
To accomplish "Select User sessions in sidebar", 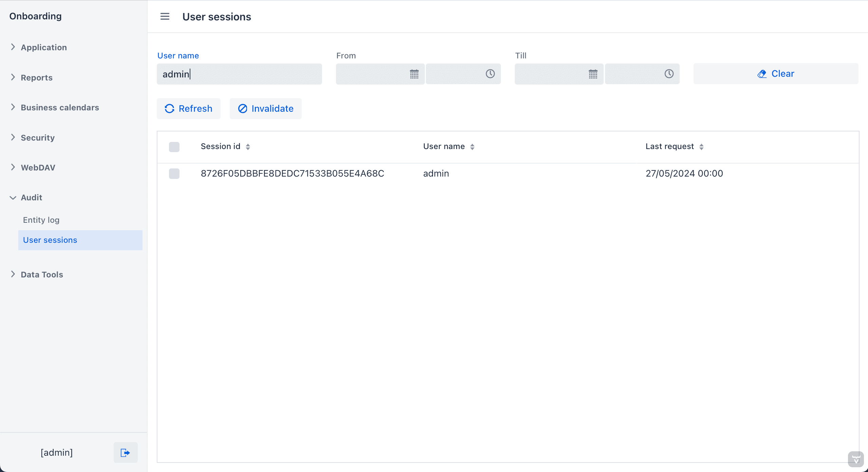I will pyautogui.click(x=50, y=240).
